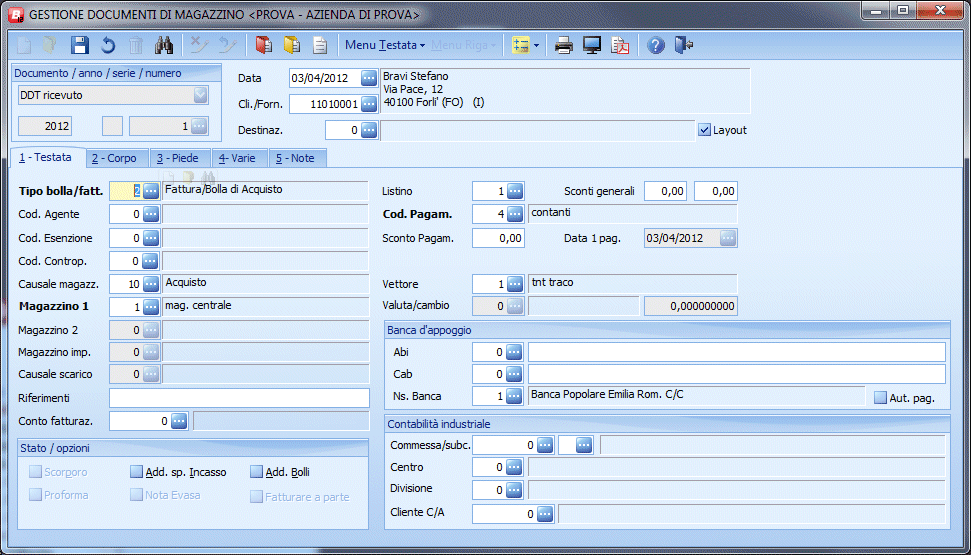This screenshot has width=971, height=555.
Task: Enable the Add. Bolli checkbox
Action: click(x=257, y=472)
